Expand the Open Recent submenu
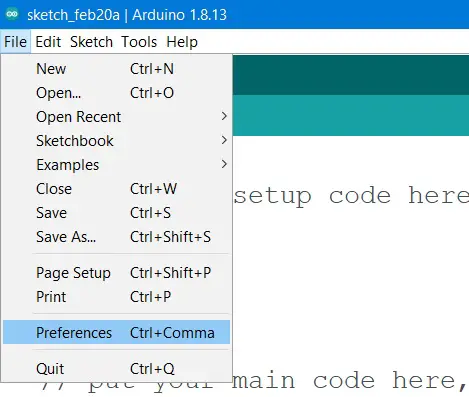Viewport: 469px width, 397px height. 116,117
